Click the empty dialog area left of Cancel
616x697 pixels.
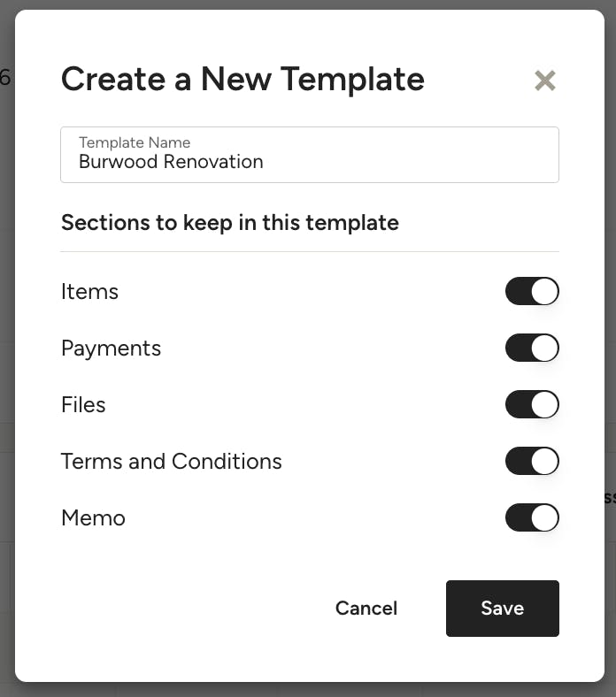click(x=177, y=609)
